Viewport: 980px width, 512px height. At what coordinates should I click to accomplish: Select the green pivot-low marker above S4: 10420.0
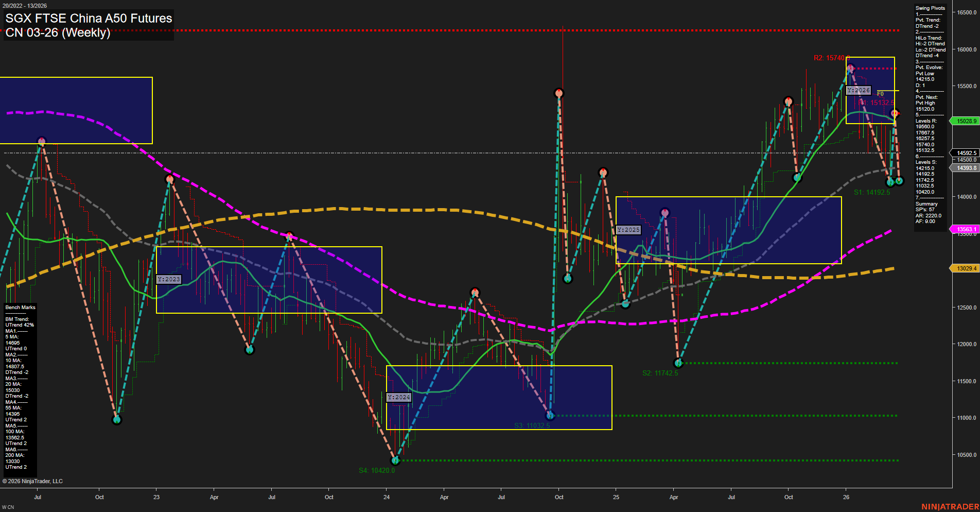click(396, 459)
